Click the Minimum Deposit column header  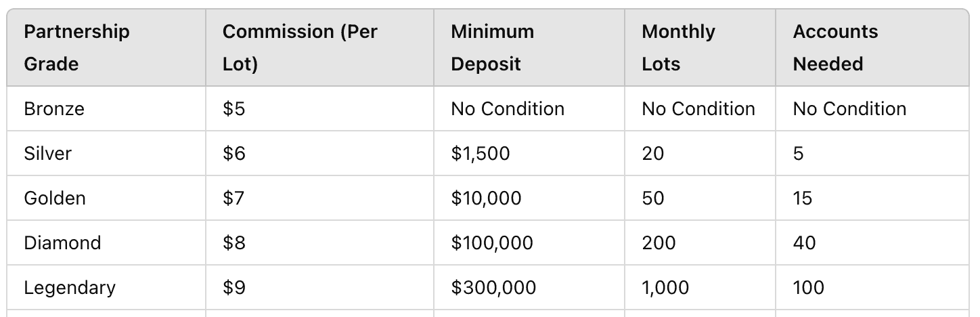tap(492, 47)
